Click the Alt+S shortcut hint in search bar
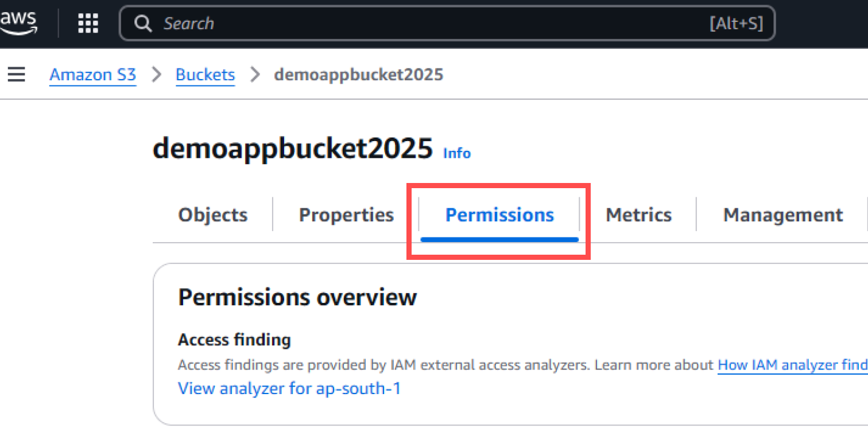Image resolution: width=868 pixels, height=444 pixels. [736, 24]
